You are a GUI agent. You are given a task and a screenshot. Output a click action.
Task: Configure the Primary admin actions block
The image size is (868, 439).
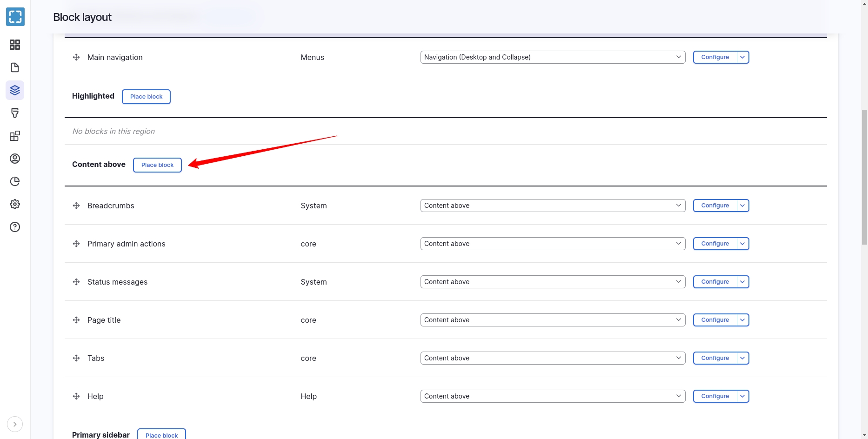(x=715, y=244)
